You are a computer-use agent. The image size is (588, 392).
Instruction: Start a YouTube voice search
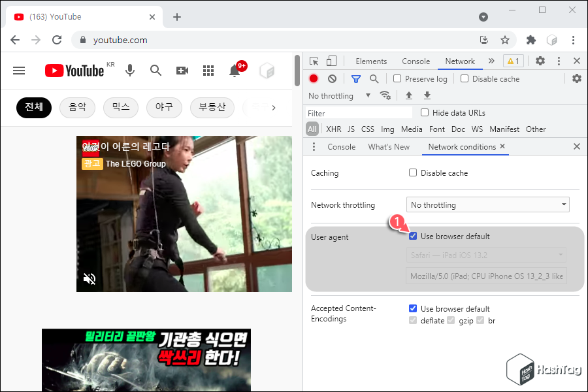tap(130, 70)
